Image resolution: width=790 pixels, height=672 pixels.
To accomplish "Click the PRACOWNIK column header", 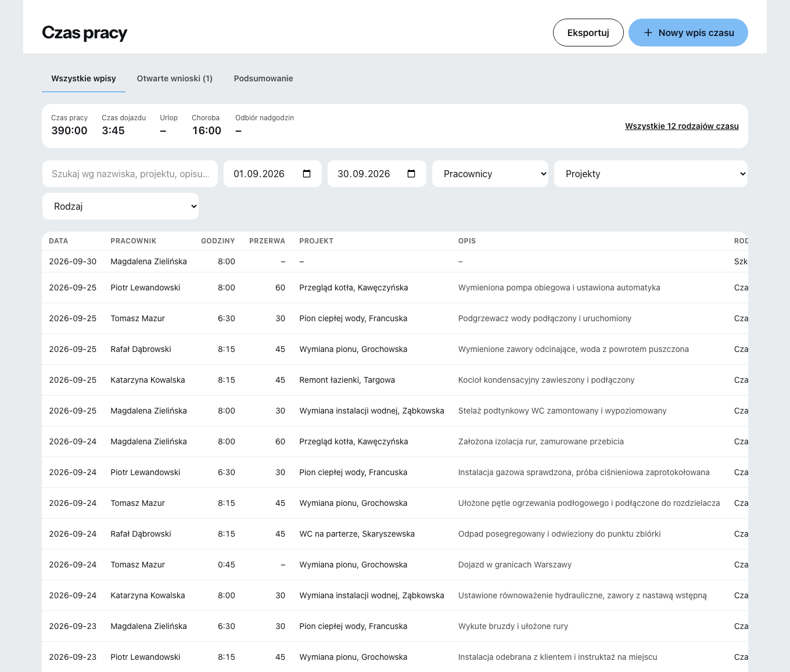I will click(134, 241).
